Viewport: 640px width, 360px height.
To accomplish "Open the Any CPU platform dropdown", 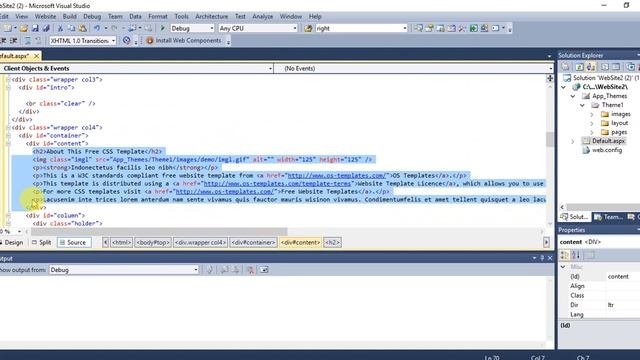I will pos(295,28).
